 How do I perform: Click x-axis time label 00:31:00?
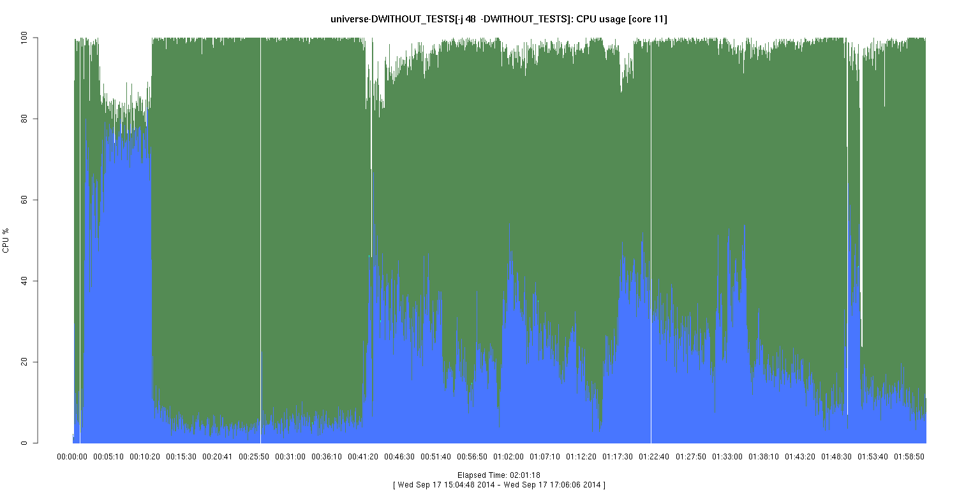coord(290,457)
